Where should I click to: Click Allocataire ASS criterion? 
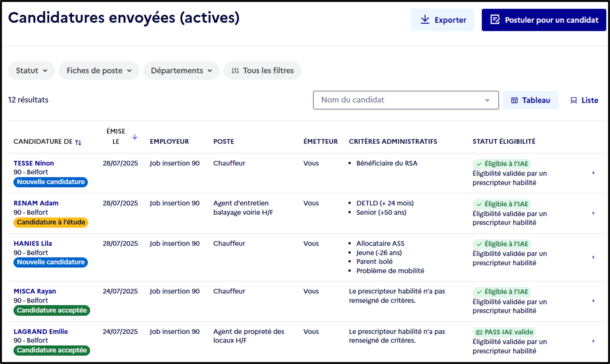point(380,244)
